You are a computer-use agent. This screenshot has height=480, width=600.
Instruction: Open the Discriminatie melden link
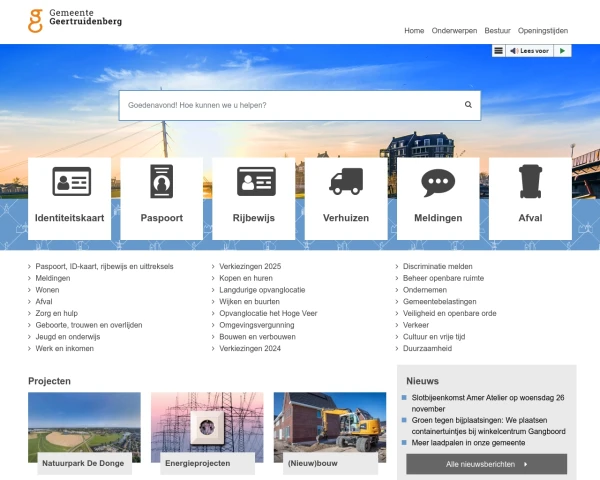[x=437, y=266]
